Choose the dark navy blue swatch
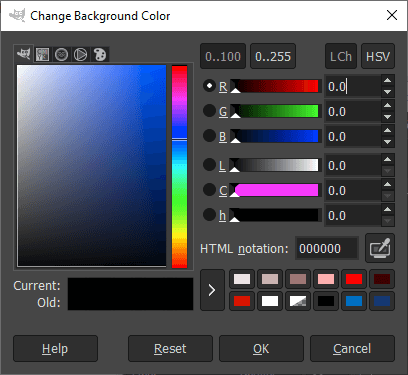The image size is (408, 375). [x=382, y=301]
